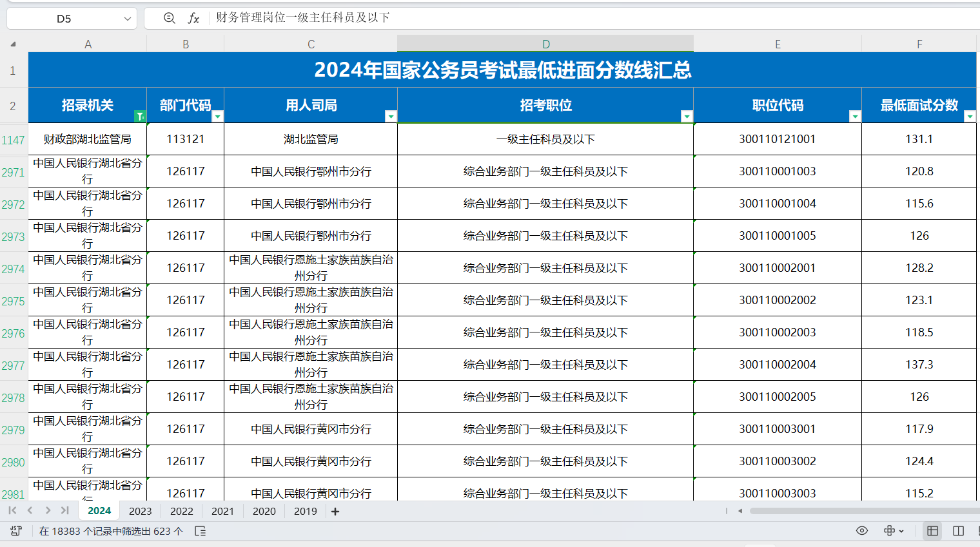The image size is (980, 547).
Task: Select row 1 header
Action: [13, 70]
